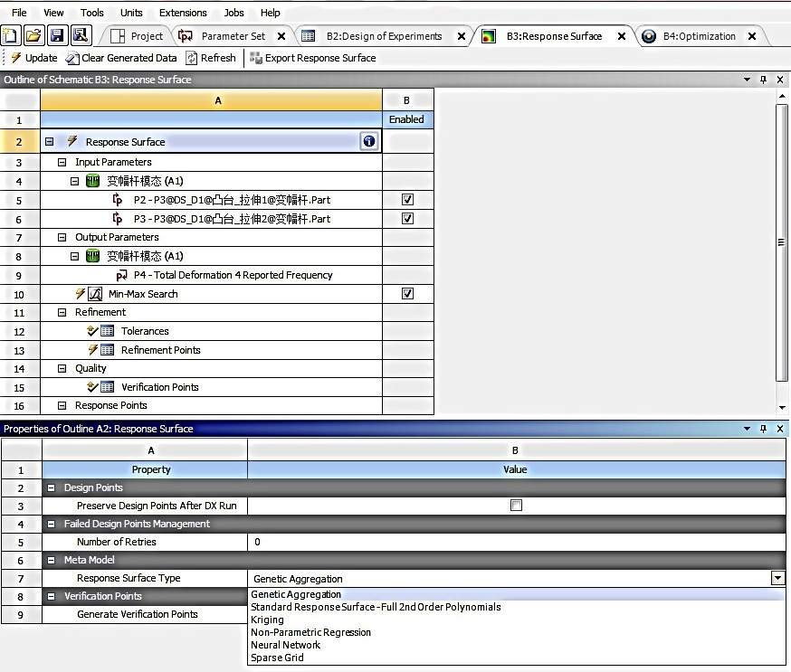Select the Min-Max Search item
This screenshot has width=791, height=672.
coord(143,294)
